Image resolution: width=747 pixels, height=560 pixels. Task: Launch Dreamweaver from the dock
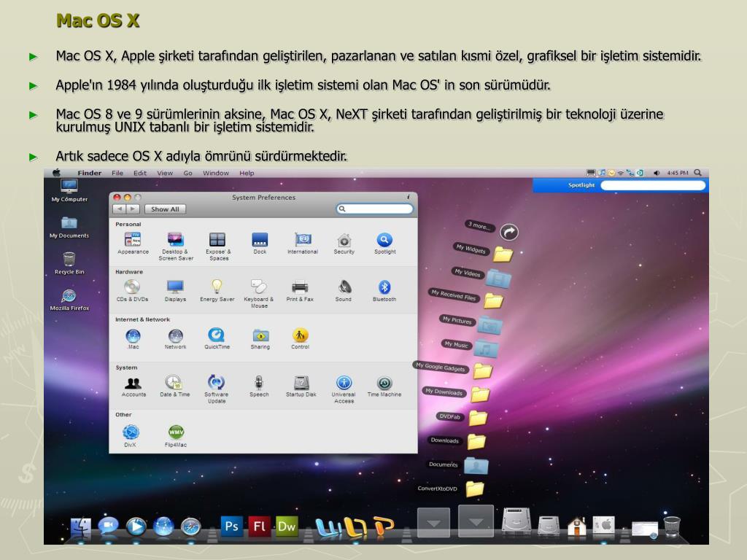pos(287,526)
